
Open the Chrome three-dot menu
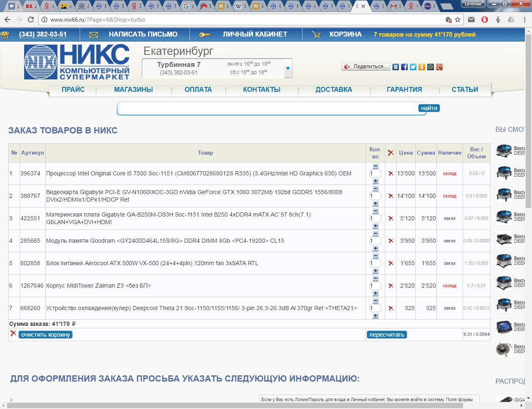pyautogui.click(x=525, y=20)
